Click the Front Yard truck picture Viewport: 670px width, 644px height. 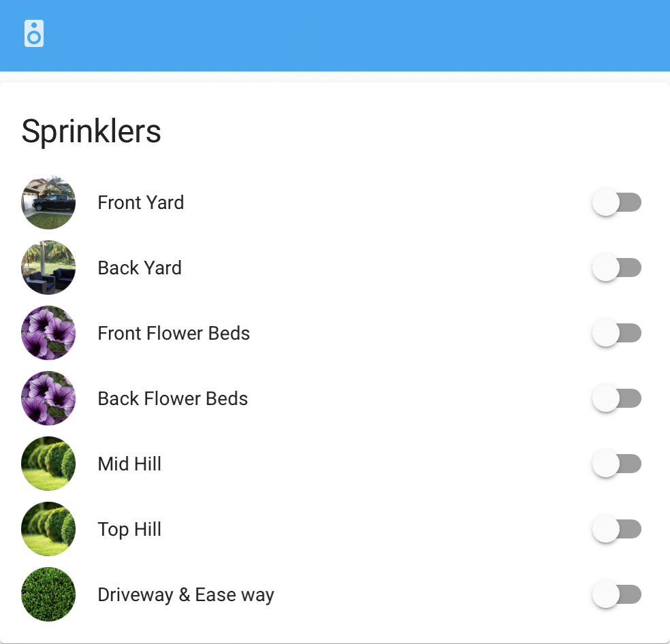coord(48,202)
